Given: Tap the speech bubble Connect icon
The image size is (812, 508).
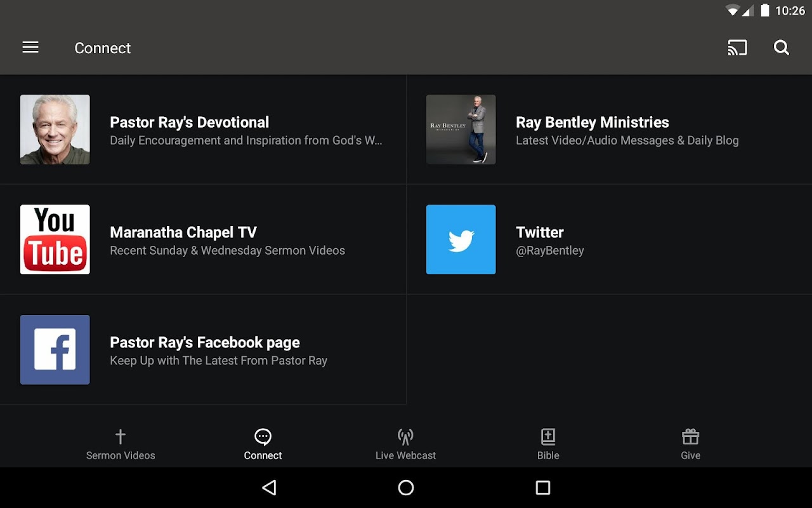Looking at the screenshot, I should click(263, 437).
